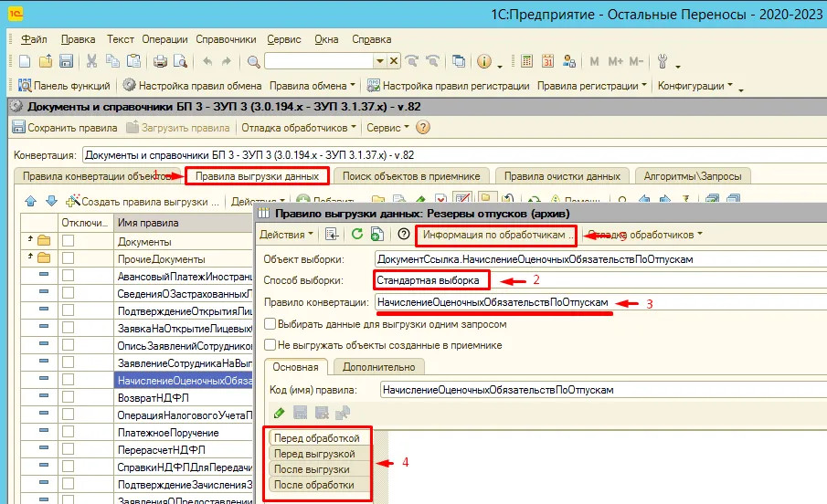Click the Save diskette icon in main toolbar

[66, 62]
